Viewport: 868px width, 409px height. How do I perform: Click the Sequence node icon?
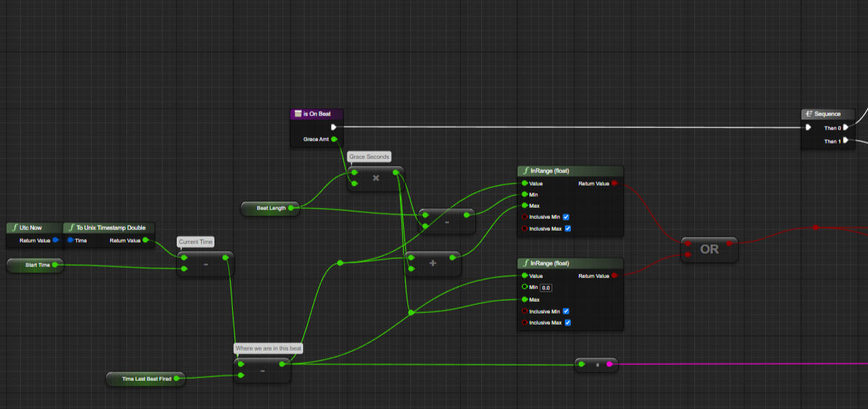809,114
